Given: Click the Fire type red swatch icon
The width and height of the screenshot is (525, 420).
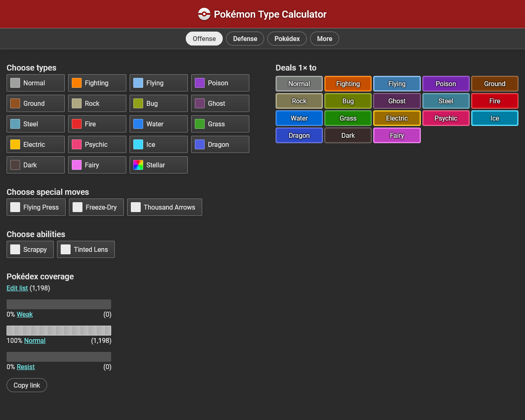Looking at the screenshot, I should pyautogui.click(x=77, y=124).
